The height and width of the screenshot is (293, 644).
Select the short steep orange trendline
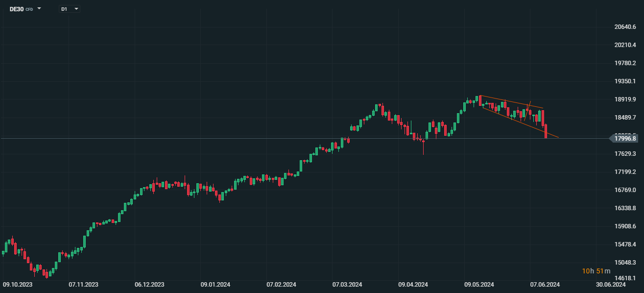click(528, 110)
